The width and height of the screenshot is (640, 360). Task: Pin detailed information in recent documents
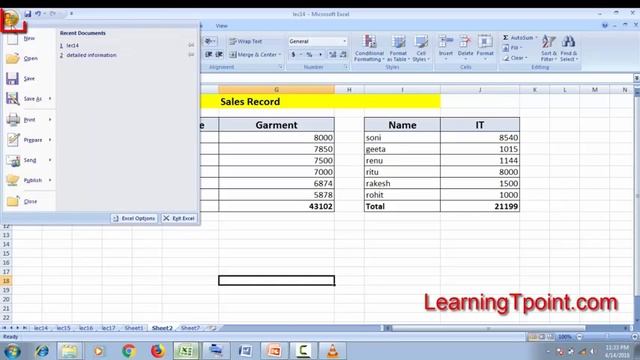point(191,55)
